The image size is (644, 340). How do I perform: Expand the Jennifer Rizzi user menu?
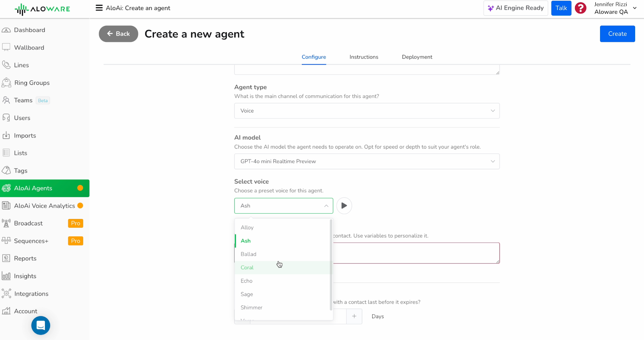[615, 8]
